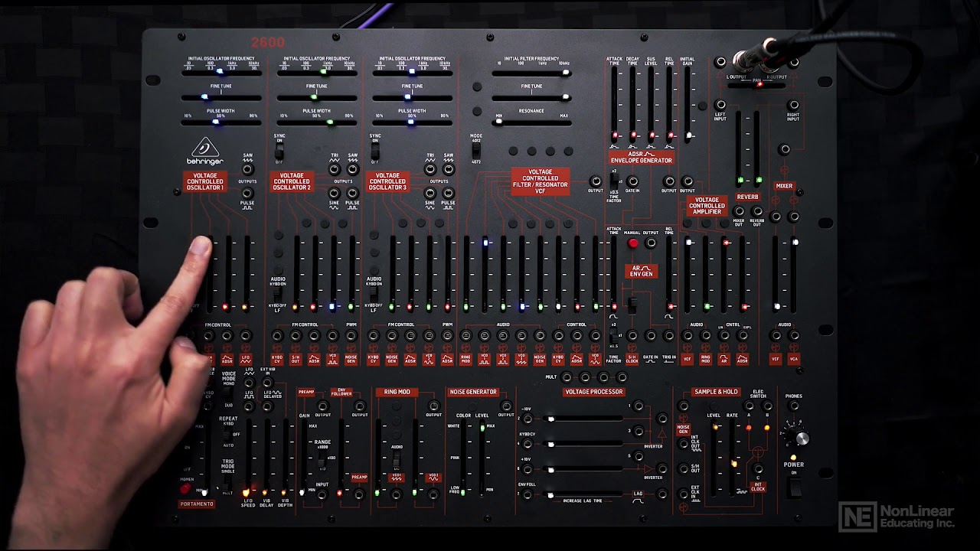Click the PAN slider under the outputs
980x551 pixels.
[x=757, y=84]
